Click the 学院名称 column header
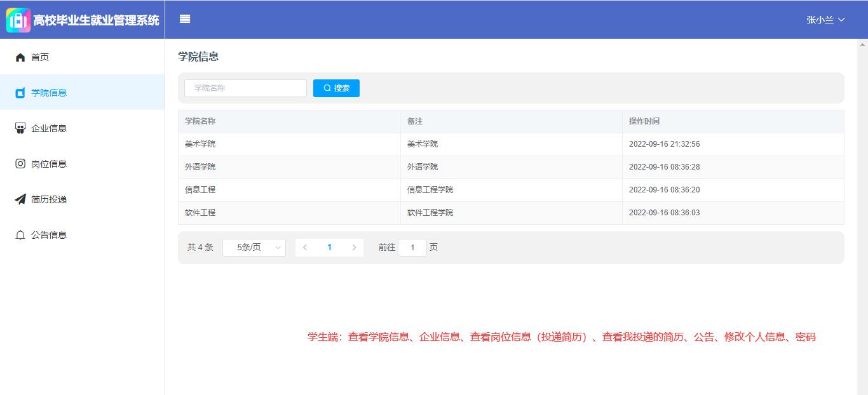The width and height of the screenshot is (868, 395). [200, 121]
